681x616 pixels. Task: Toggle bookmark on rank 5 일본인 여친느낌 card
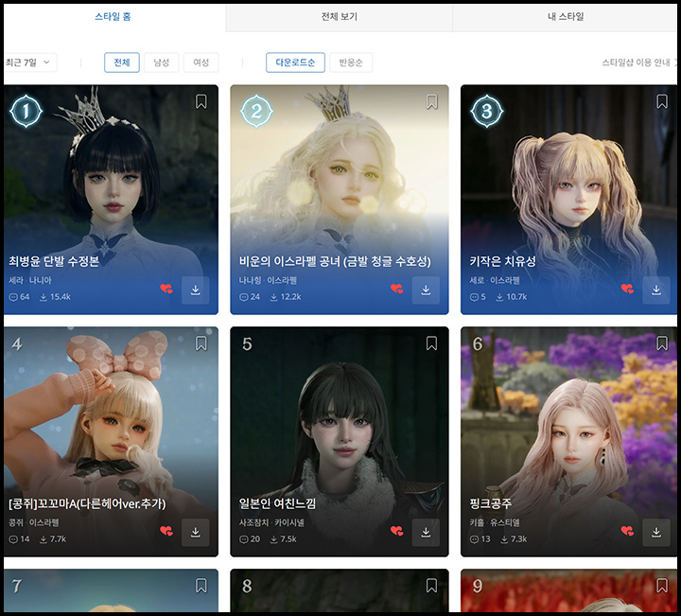click(431, 343)
